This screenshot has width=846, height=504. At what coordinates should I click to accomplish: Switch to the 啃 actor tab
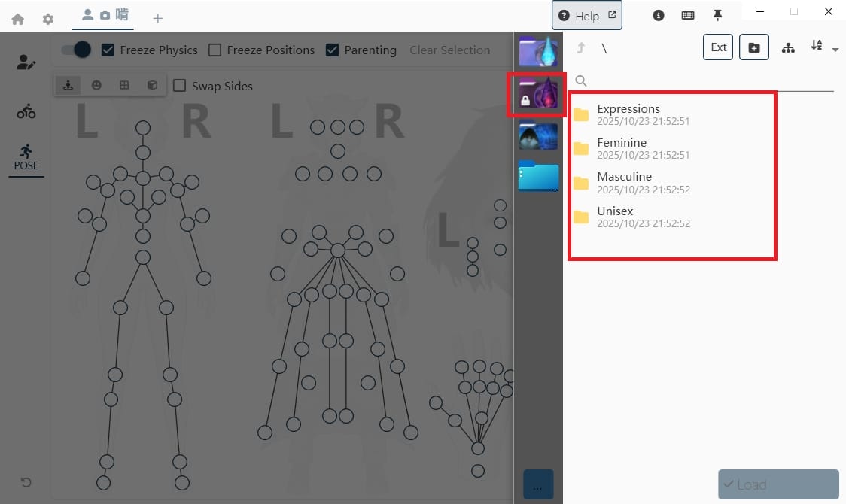(x=105, y=15)
